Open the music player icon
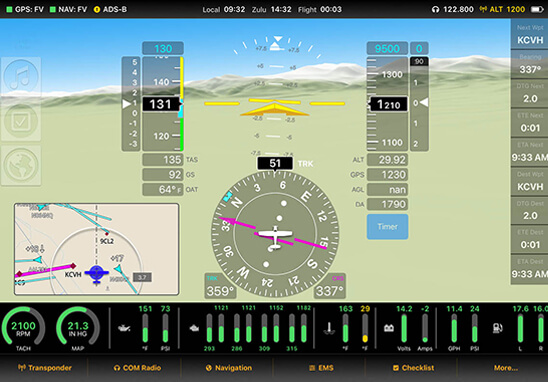548x382 pixels. point(21,77)
